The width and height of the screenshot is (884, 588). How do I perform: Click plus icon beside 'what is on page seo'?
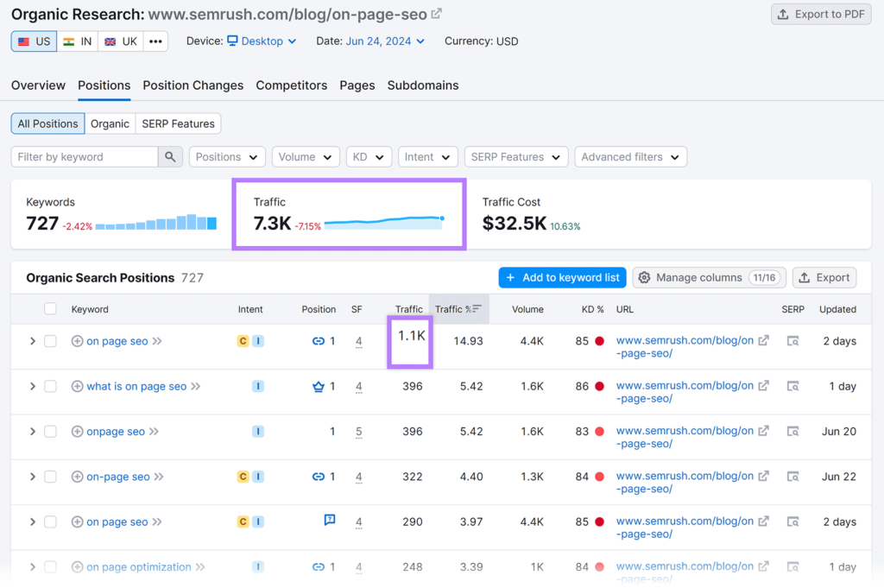[x=77, y=386]
